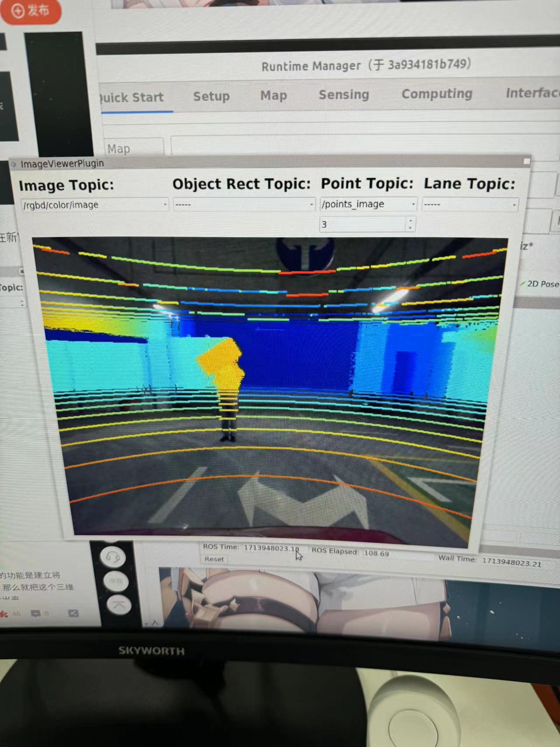Click the headset customer service icon
The image size is (560, 747).
coord(113,557)
